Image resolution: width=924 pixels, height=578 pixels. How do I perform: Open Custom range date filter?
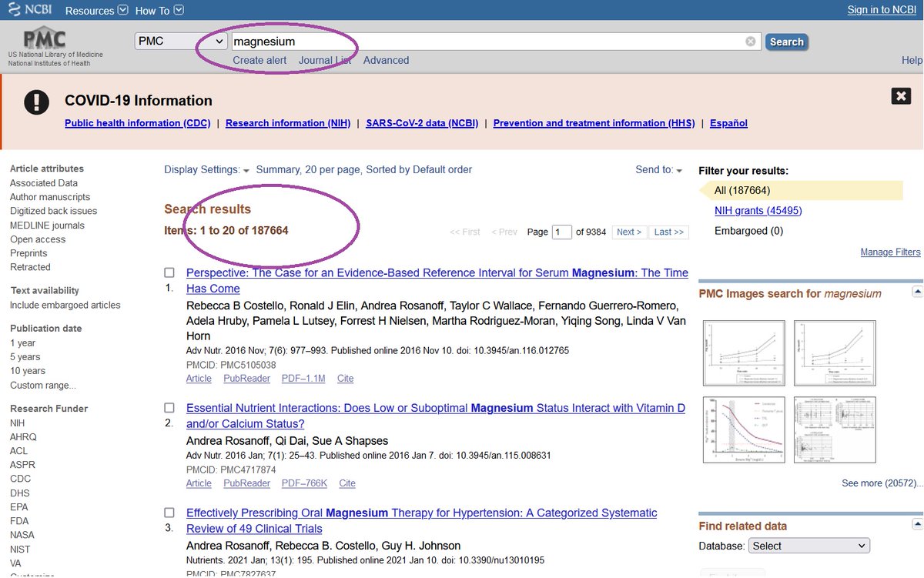click(43, 386)
